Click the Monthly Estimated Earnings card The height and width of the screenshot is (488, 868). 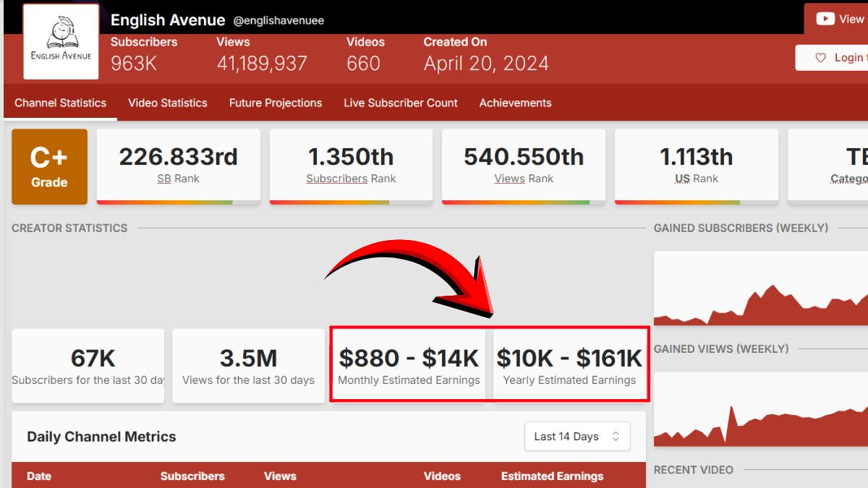409,366
